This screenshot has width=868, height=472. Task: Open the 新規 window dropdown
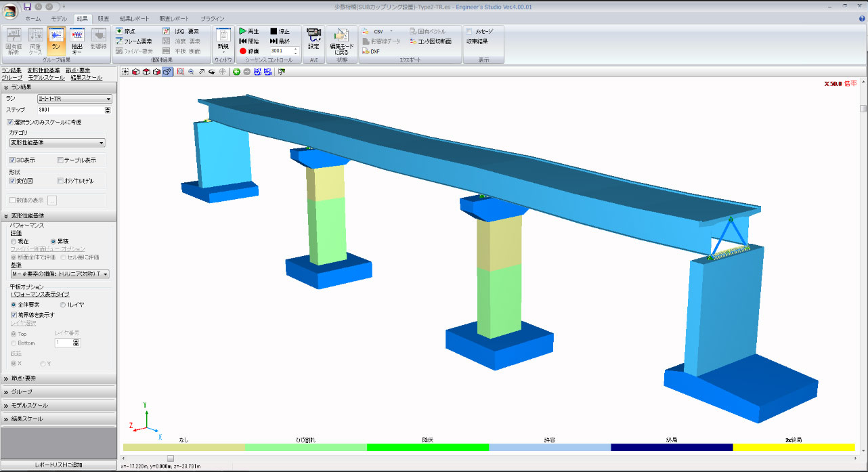pyautogui.click(x=223, y=41)
